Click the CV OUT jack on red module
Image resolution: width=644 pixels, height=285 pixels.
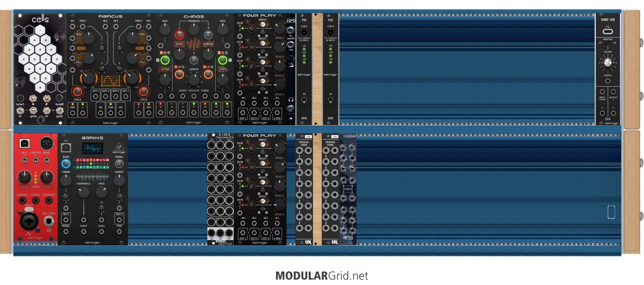click(35, 201)
